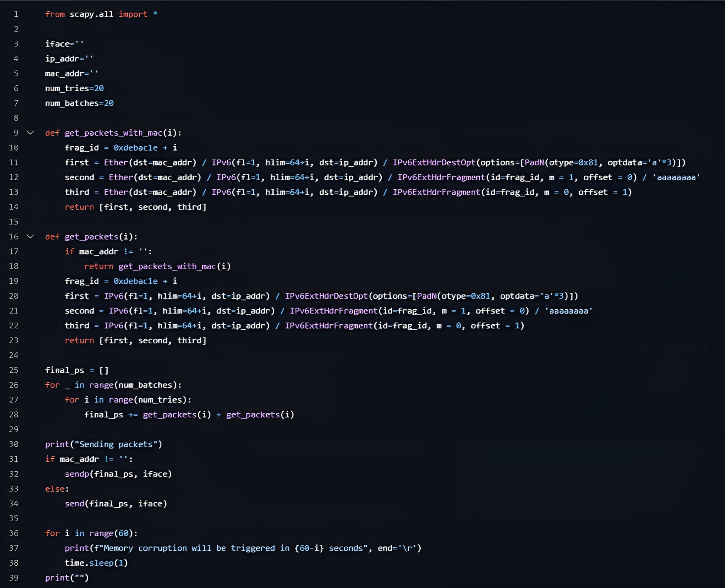
Task: Click line number 9 in gutter
Action: tap(16, 133)
